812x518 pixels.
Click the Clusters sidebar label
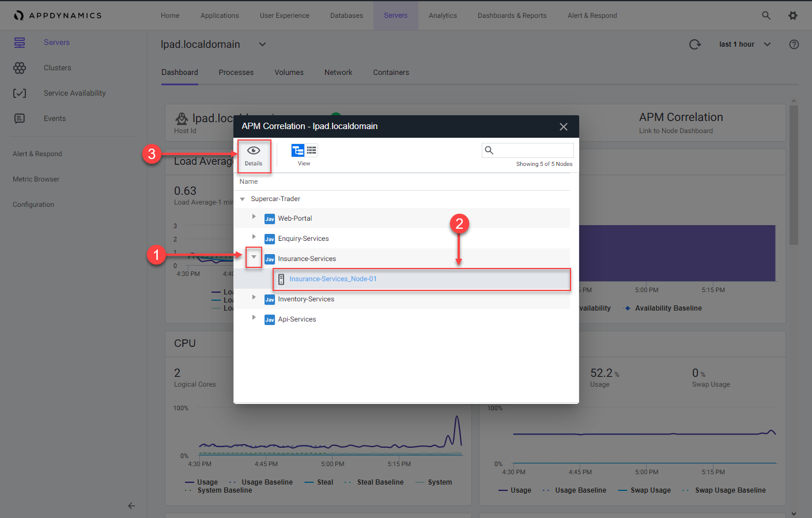click(58, 68)
